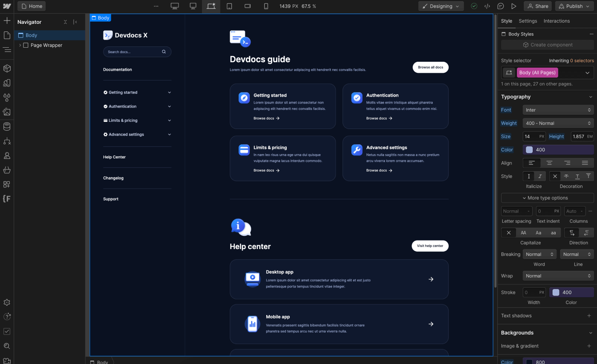Image resolution: width=597 pixels, height=364 pixels.
Task: Open the Assets panel
Action: [7, 112]
